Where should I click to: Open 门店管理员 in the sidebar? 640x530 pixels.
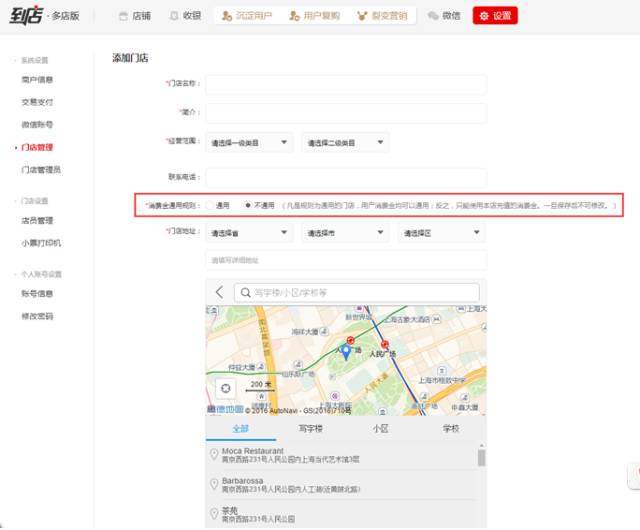tap(41, 170)
